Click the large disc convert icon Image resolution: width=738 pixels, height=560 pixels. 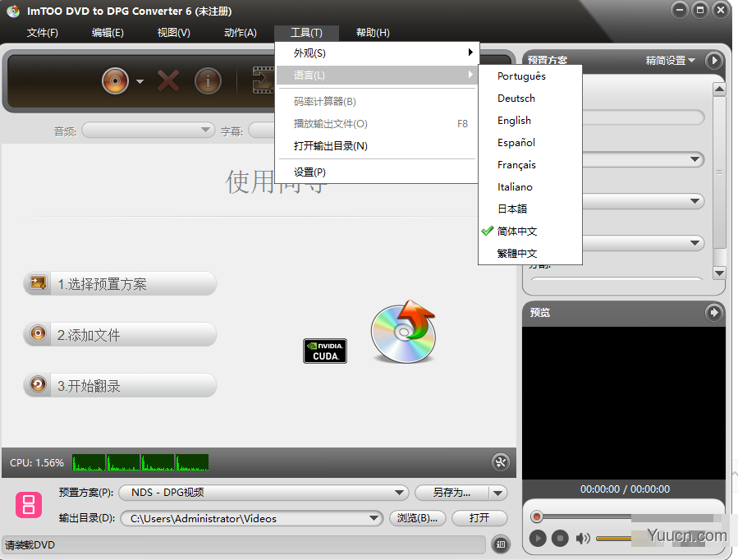click(404, 332)
